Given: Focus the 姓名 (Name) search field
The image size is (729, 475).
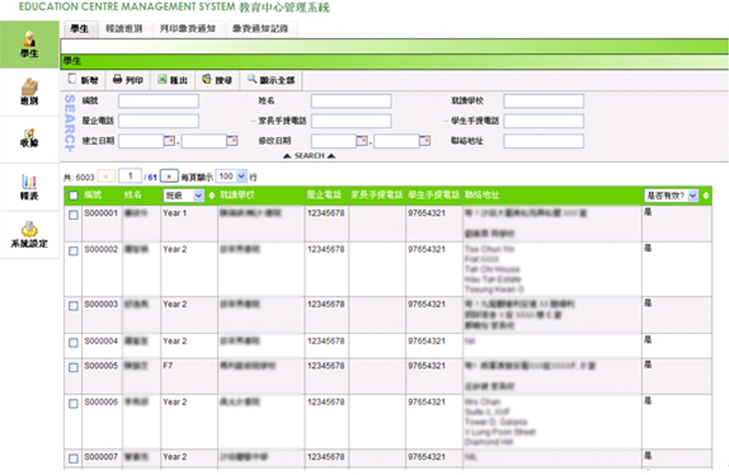Looking at the screenshot, I should (x=351, y=101).
